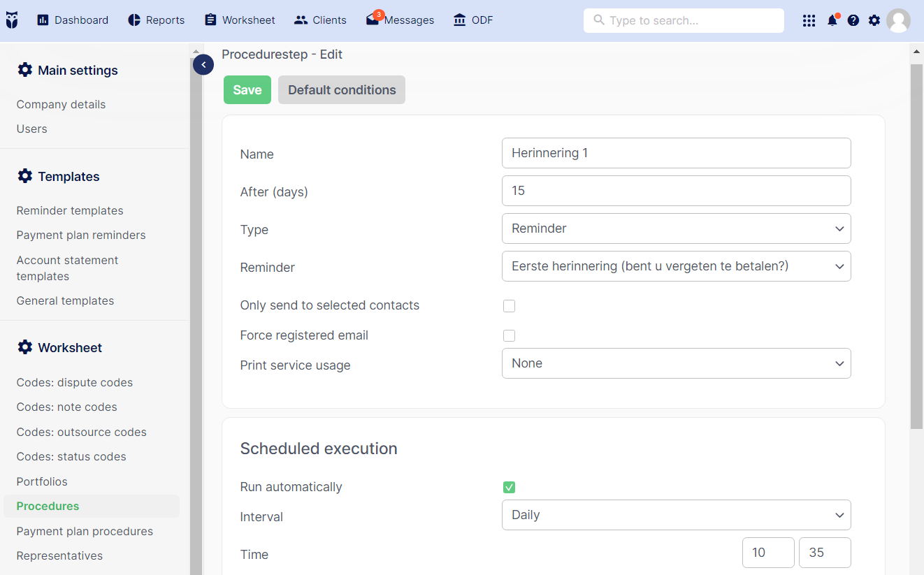Go to Users settings
924x575 pixels.
point(32,129)
